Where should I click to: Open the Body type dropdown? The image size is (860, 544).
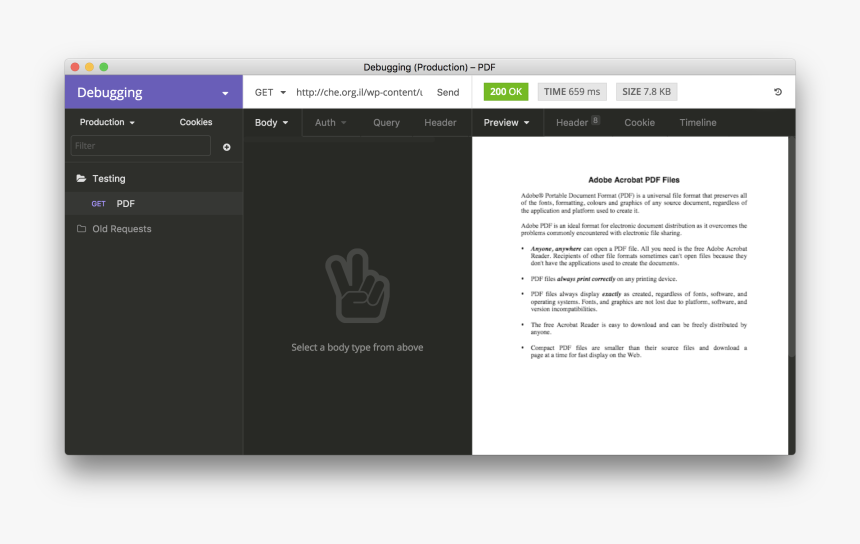(x=271, y=123)
